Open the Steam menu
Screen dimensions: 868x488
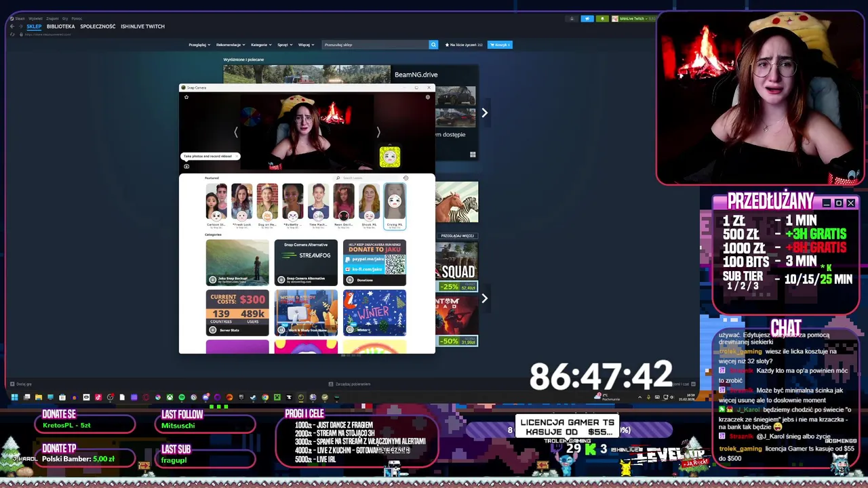20,18
